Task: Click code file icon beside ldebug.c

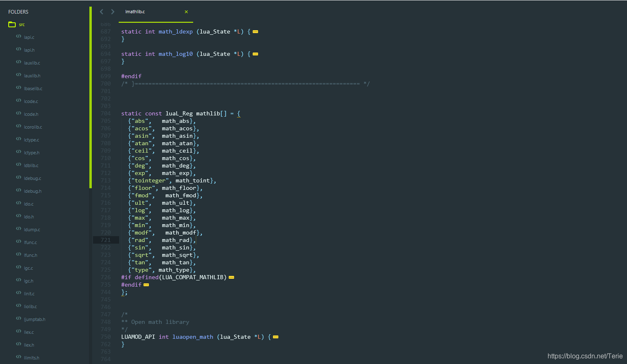Action: click(19, 177)
